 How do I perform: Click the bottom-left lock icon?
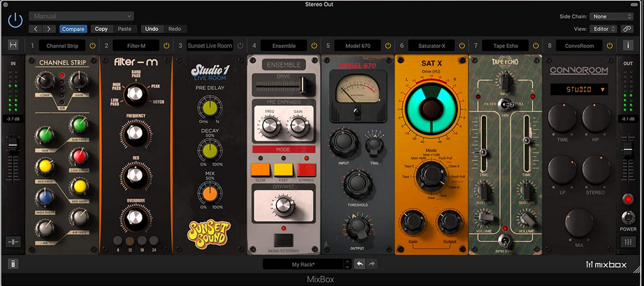(13, 264)
